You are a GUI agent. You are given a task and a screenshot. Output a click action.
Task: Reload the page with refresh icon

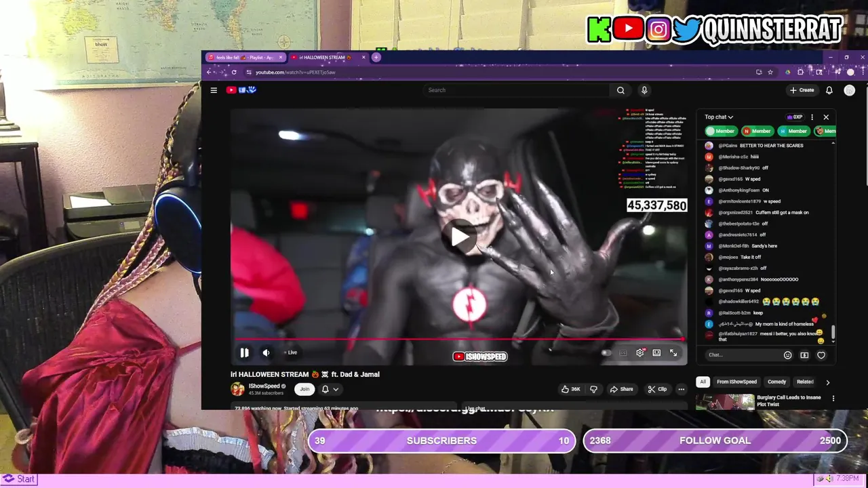[234, 72]
